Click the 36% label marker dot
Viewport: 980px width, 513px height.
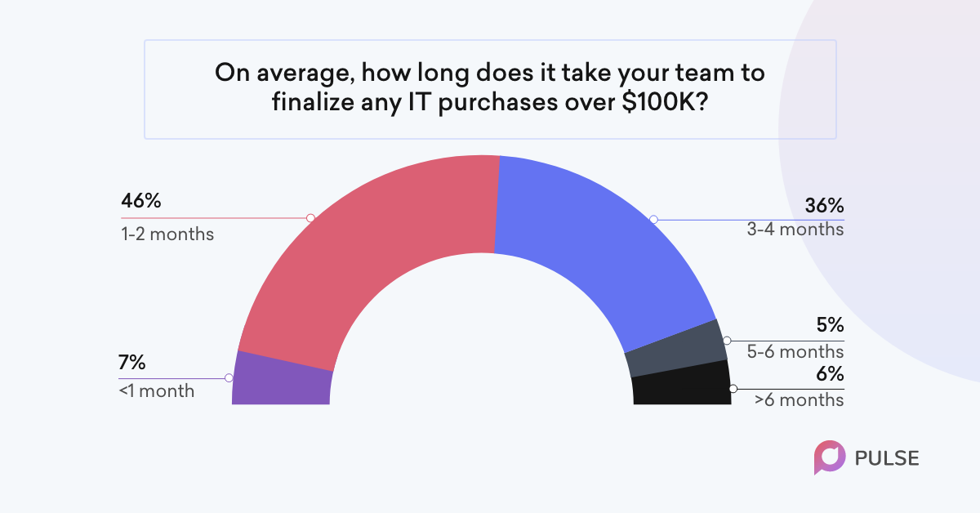[653, 220]
